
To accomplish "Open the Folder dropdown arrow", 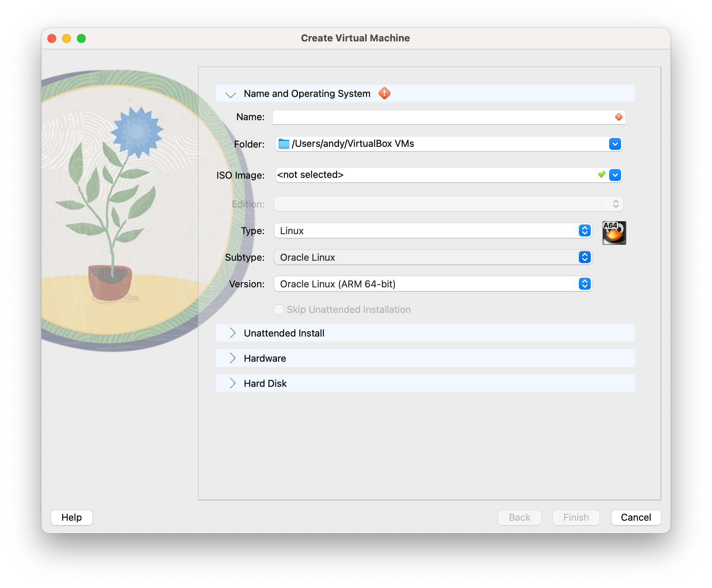I will [x=615, y=144].
